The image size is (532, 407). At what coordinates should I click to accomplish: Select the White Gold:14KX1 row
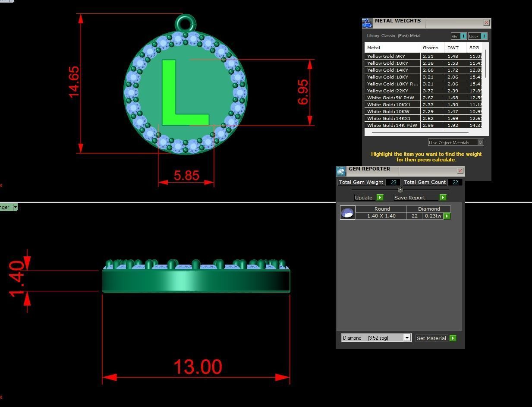(x=423, y=118)
